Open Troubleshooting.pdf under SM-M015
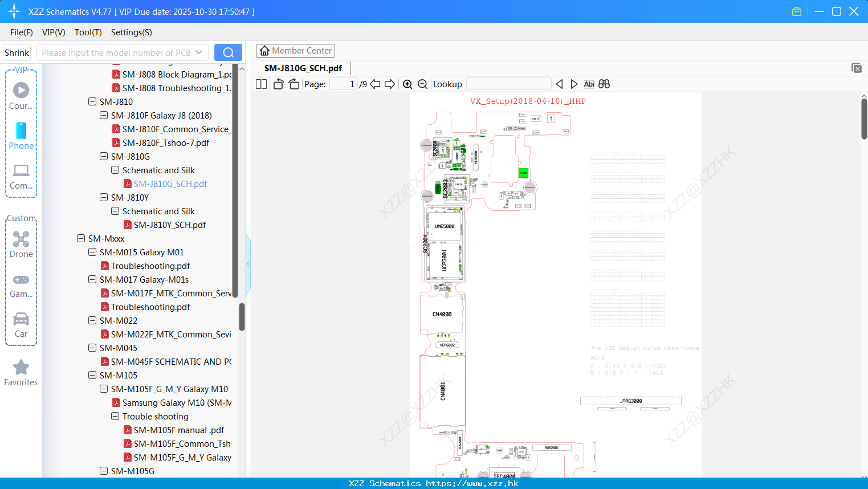 [x=150, y=266]
